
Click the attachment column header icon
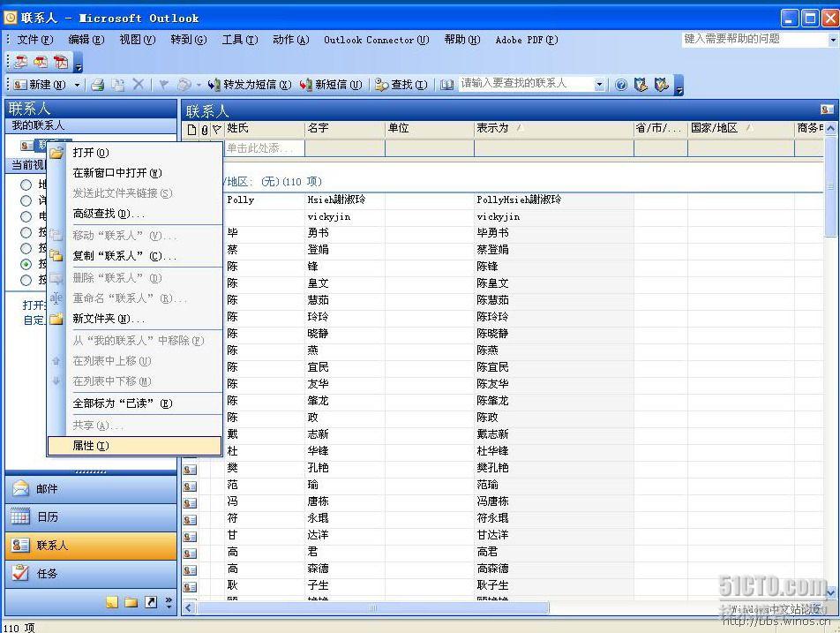click(205, 129)
